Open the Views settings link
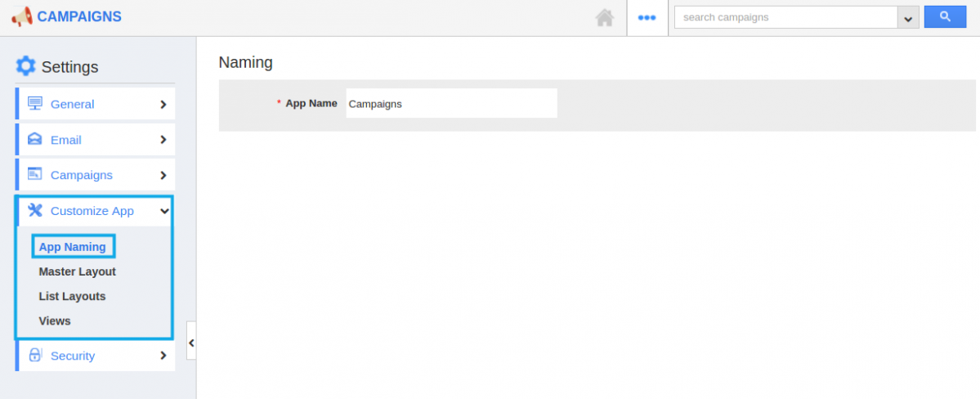980x399 pixels. click(x=55, y=321)
